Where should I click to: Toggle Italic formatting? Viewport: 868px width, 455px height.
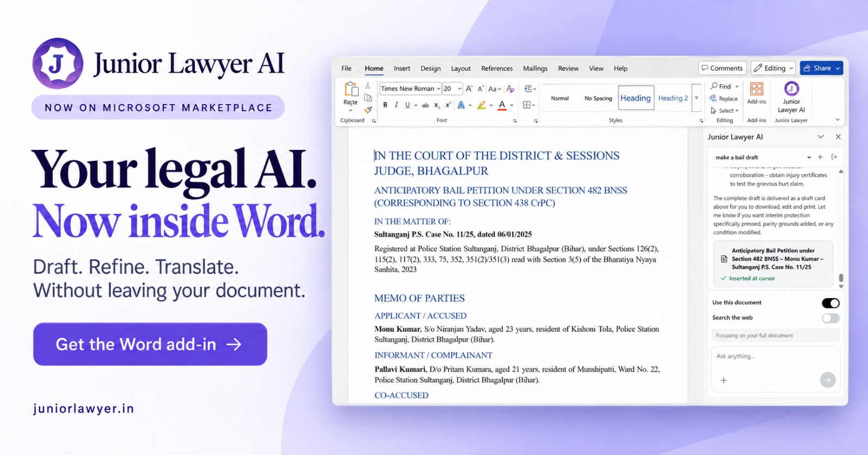pyautogui.click(x=396, y=105)
